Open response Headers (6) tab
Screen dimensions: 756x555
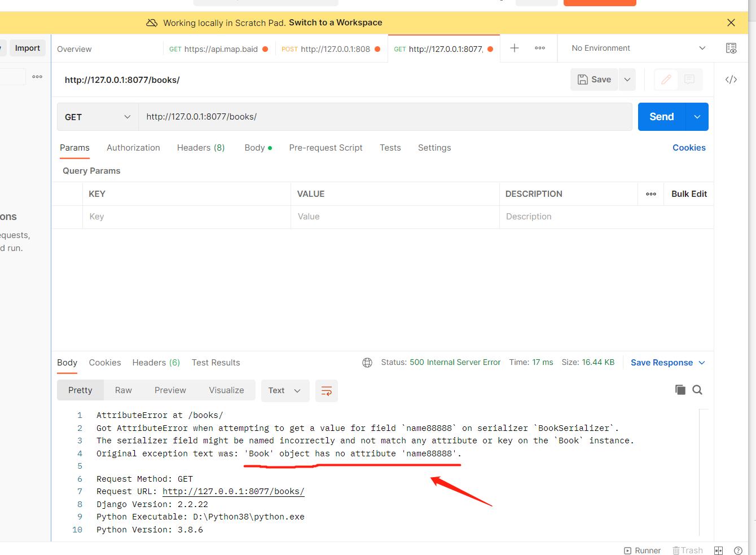tap(156, 363)
